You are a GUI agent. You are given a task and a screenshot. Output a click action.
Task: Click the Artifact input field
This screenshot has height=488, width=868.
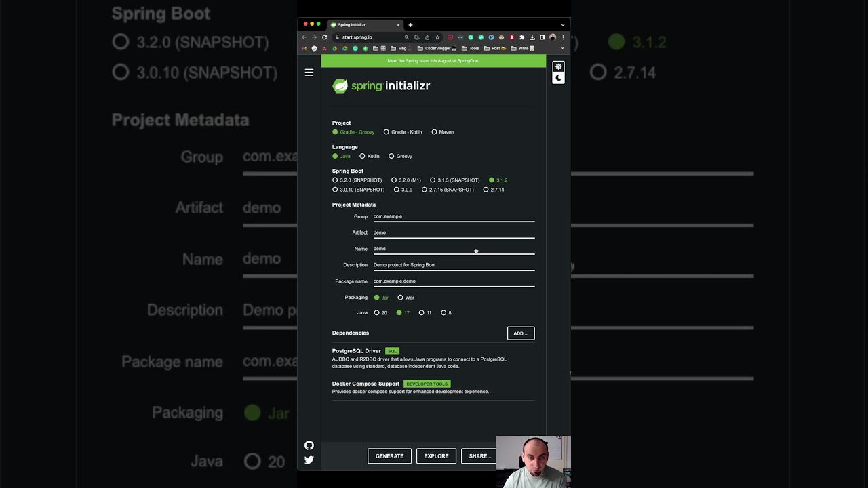click(454, 232)
